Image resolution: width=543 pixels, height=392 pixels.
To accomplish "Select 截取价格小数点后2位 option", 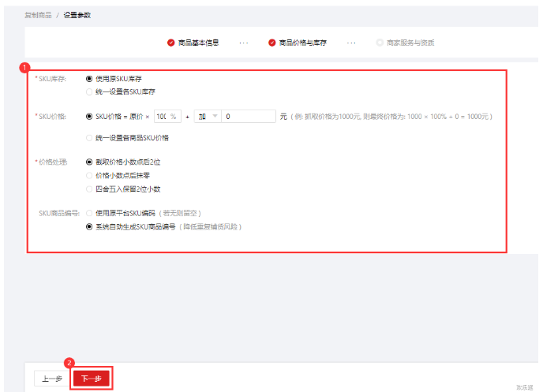I will [x=89, y=162].
